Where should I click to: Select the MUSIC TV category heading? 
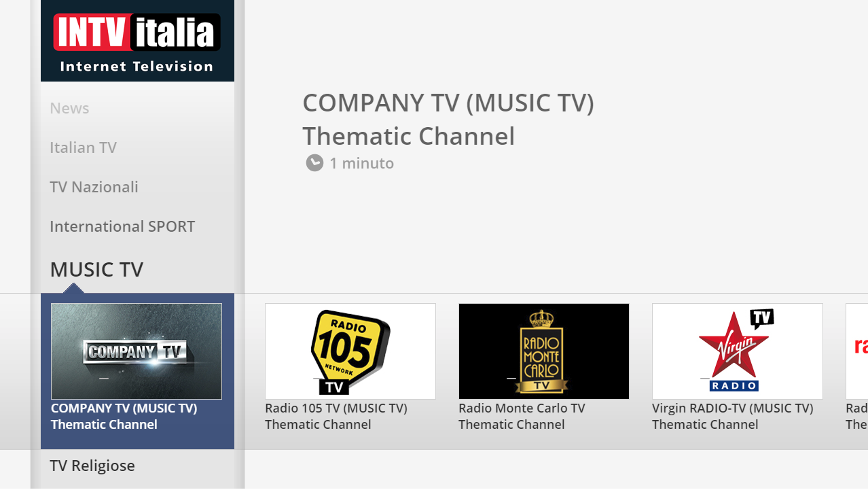point(96,269)
